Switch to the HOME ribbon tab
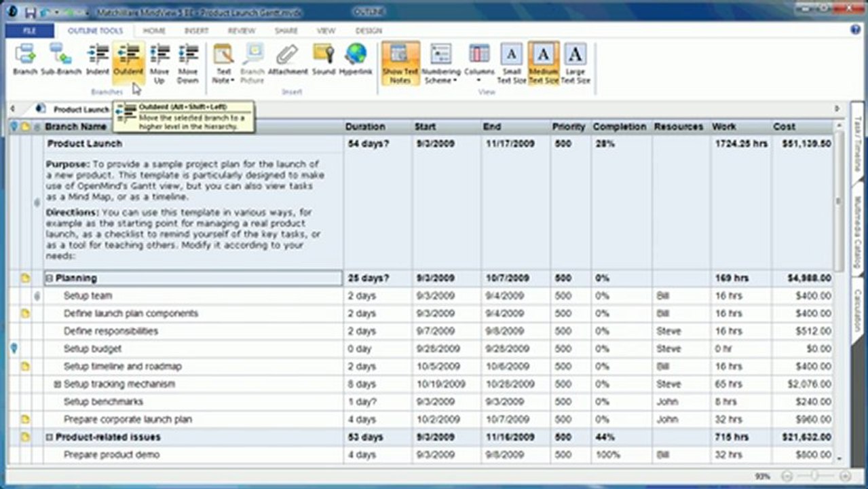Screen dimensions: 868x489 click(154, 31)
